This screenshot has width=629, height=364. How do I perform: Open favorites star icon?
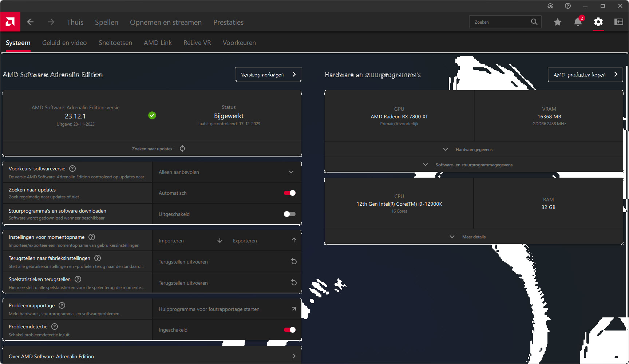coord(557,22)
